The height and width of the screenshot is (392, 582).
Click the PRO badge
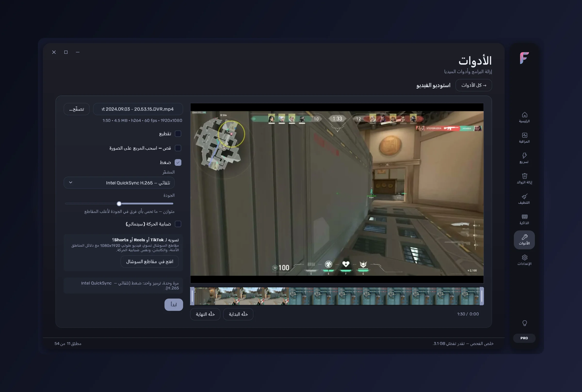(x=524, y=338)
